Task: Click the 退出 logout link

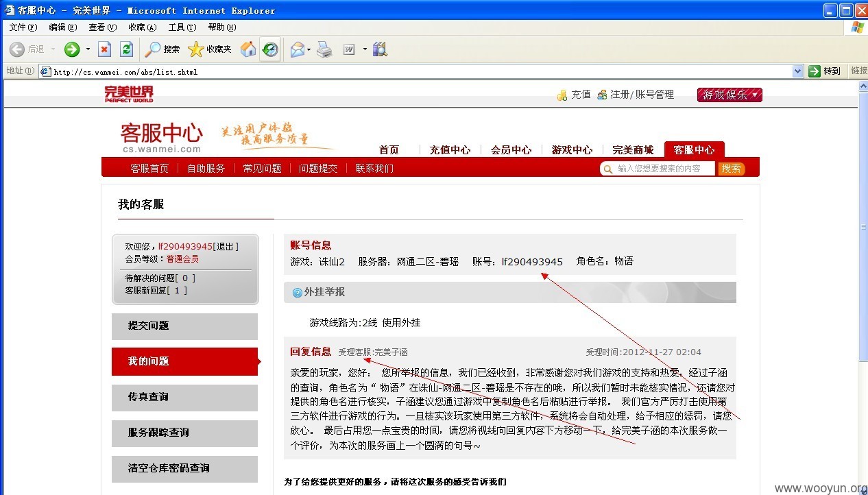Action: [x=226, y=247]
